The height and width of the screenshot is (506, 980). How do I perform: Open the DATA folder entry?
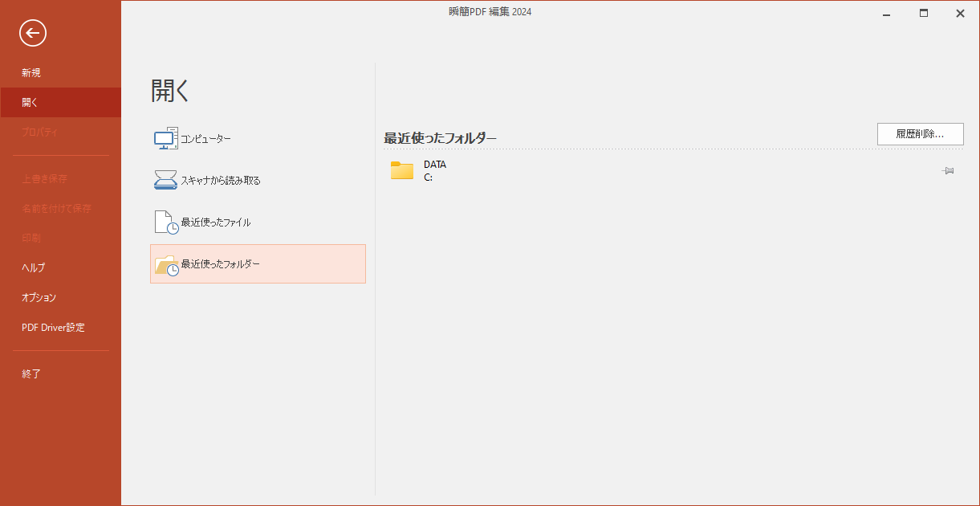click(x=673, y=170)
